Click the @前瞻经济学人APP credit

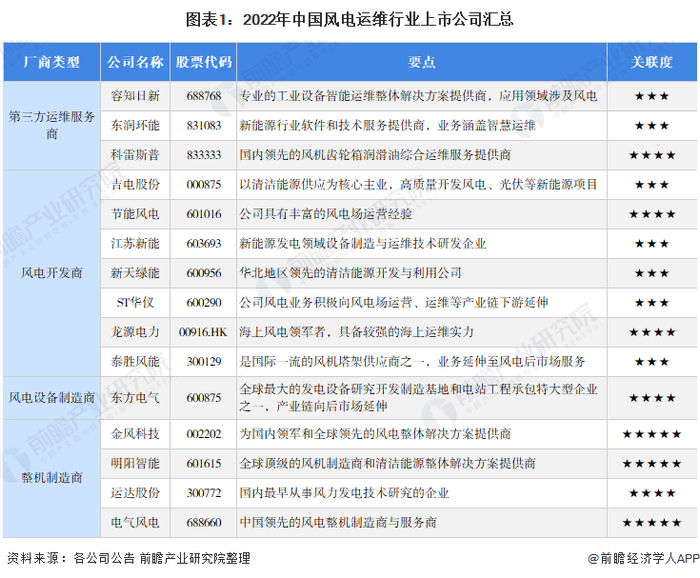(x=643, y=558)
